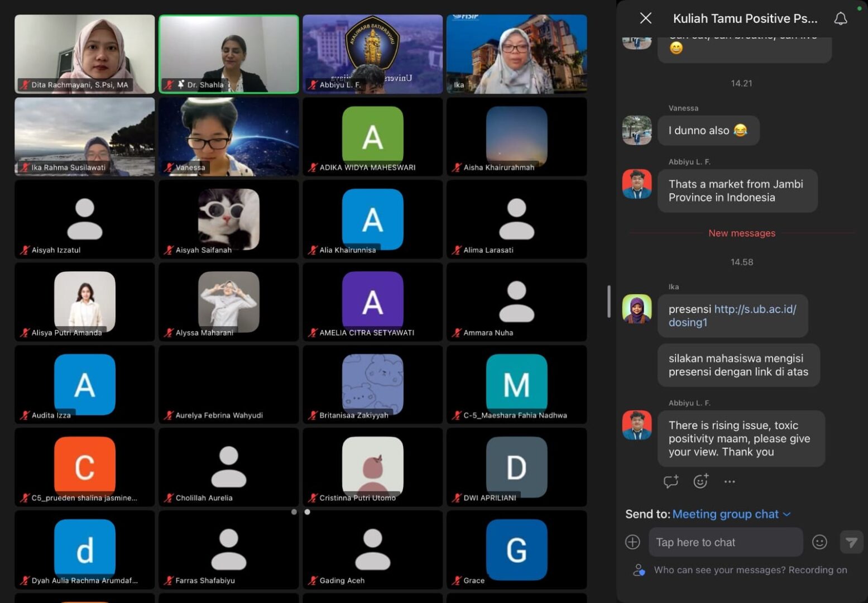The width and height of the screenshot is (868, 603).
Task: Send message with paper plane icon
Action: 851,542
